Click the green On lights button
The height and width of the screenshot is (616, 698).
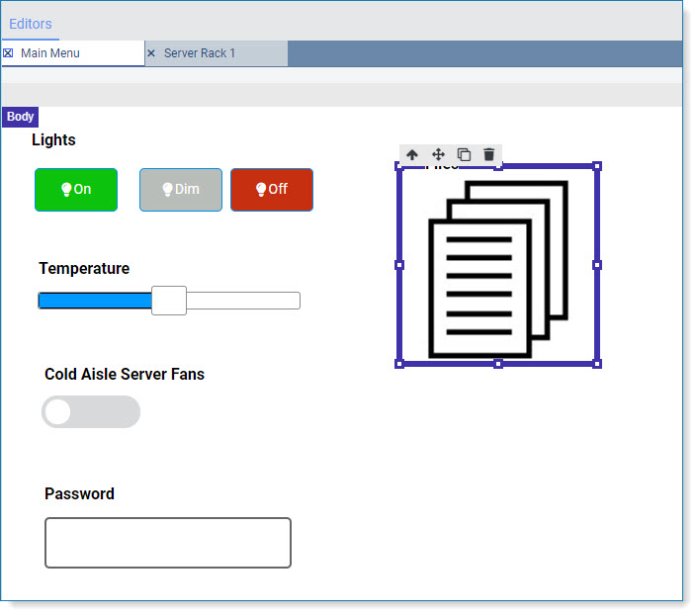pyautogui.click(x=76, y=190)
